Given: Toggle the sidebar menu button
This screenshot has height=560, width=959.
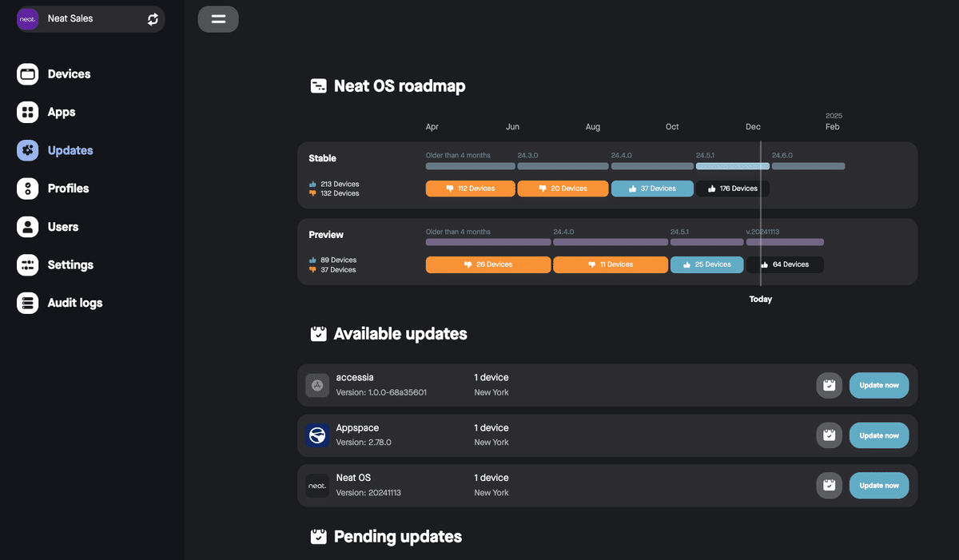Looking at the screenshot, I should coord(218,19).
